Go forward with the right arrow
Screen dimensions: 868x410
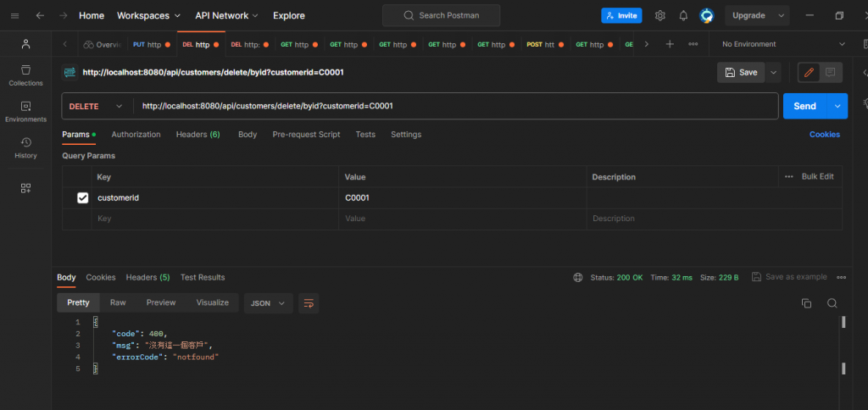pyautogui.click(x=63, y=15)
